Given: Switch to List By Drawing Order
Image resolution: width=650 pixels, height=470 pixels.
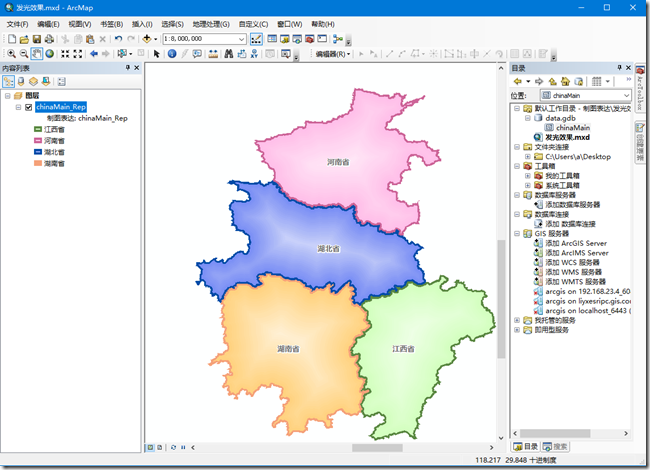Looking at the screenshot, I should point(9,81).
